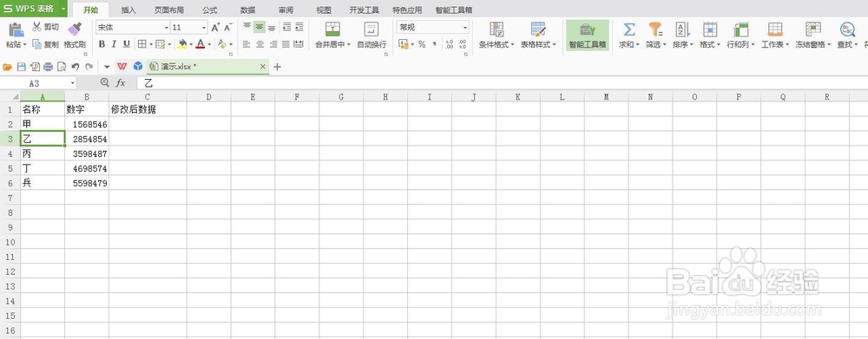Open the Smart Toolbox (智能工具箱) button

588,36
